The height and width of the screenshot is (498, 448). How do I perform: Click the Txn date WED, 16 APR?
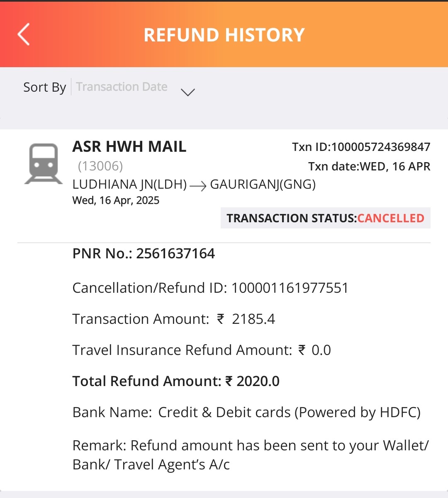coord(369,166)
